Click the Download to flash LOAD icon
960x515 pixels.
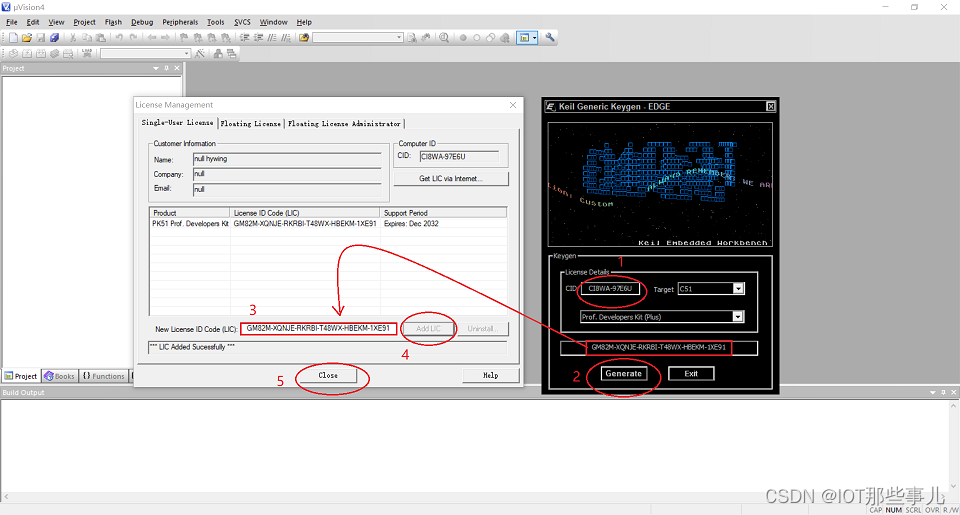[x=87, y=53]
